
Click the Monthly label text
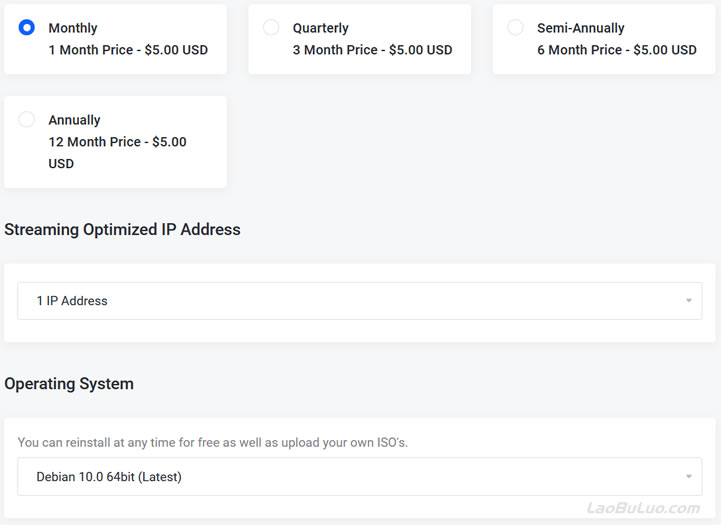[x=73, y=28]
